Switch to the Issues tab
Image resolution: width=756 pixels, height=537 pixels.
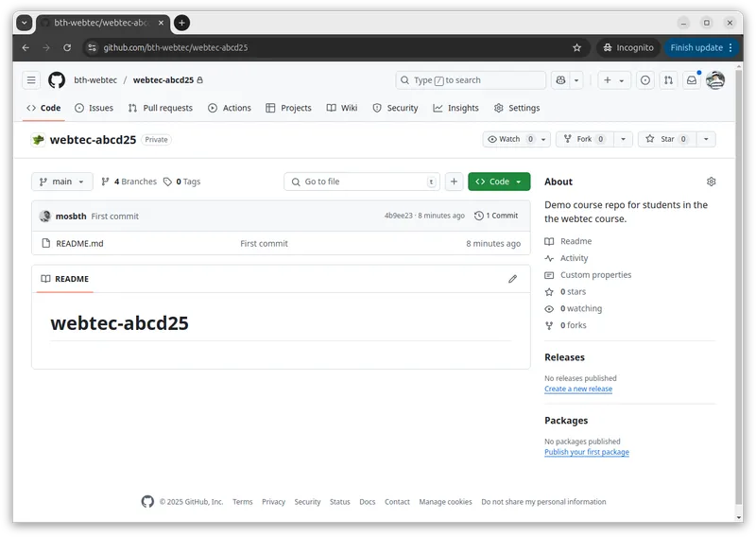click(94, 108)
